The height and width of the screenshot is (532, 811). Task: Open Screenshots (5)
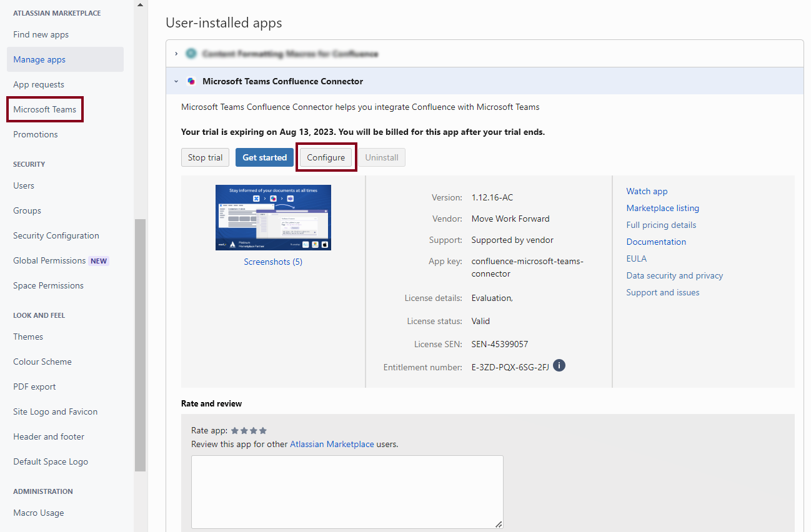click(x=273, y=262)
